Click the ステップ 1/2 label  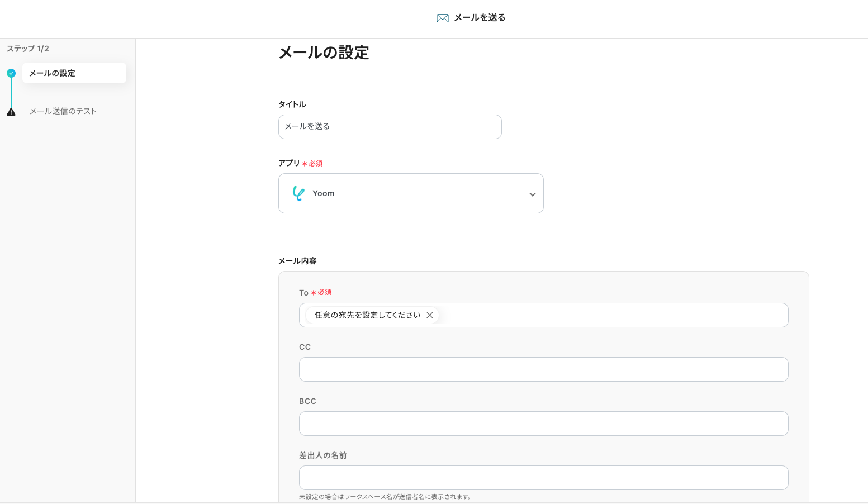28,49
